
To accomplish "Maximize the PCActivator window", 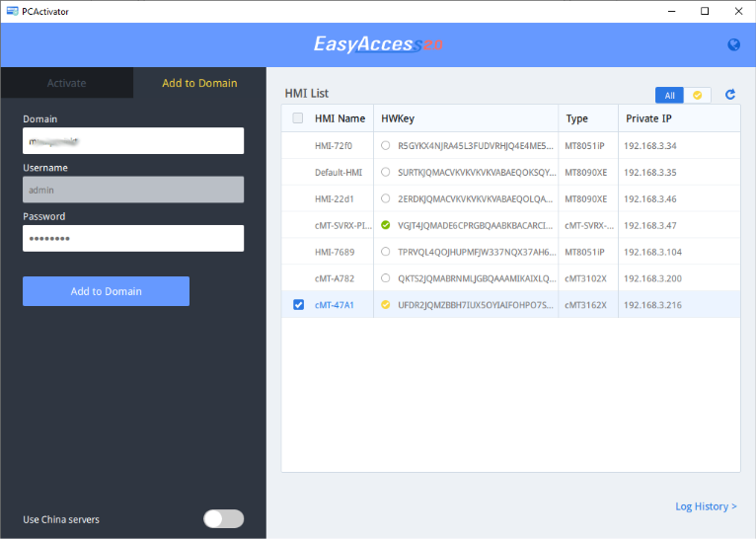I will 705,11.
